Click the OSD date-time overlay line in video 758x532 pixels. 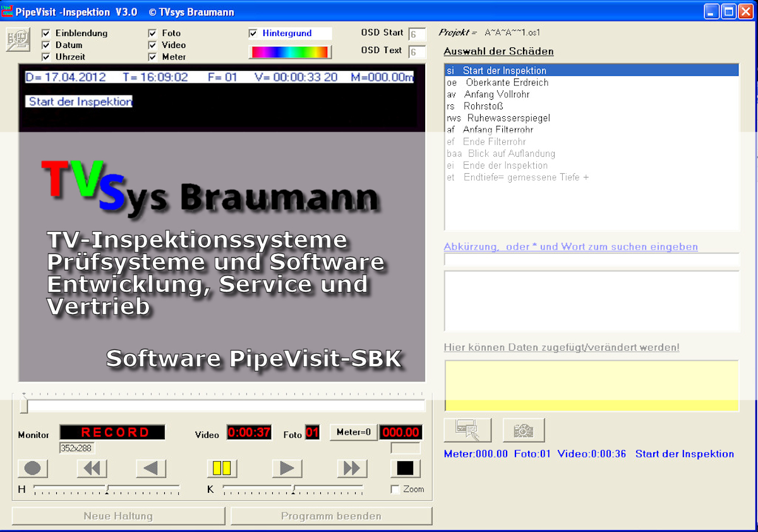(x=219, y=77)
